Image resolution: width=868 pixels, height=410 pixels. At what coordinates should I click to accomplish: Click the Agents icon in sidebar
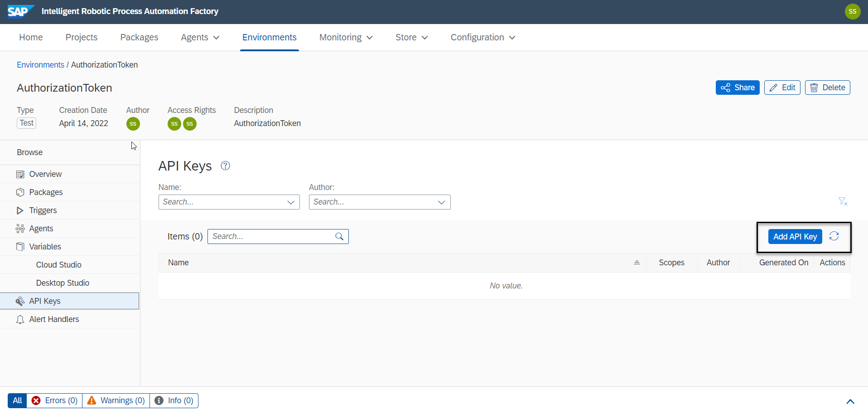coord(20,229)
